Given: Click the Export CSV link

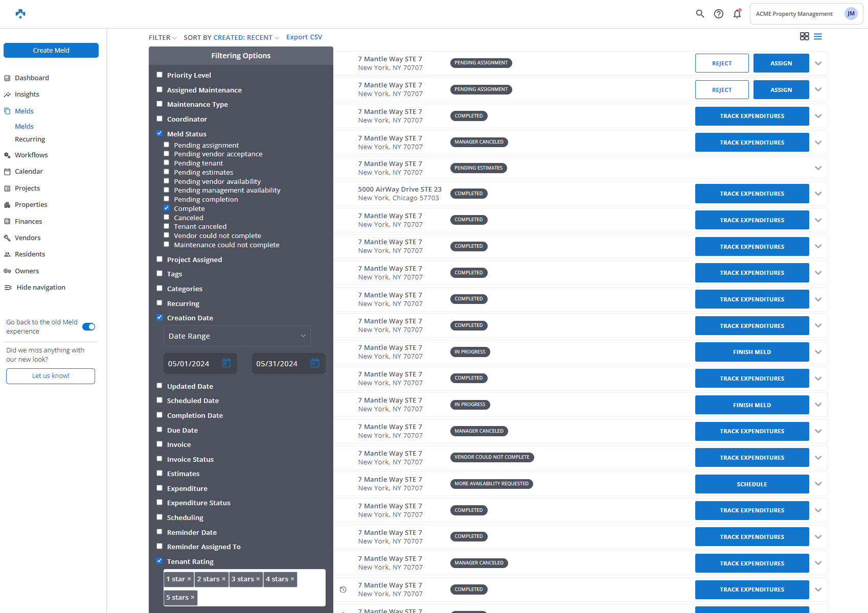Looking at the screenshot, I should pos(304,37).
